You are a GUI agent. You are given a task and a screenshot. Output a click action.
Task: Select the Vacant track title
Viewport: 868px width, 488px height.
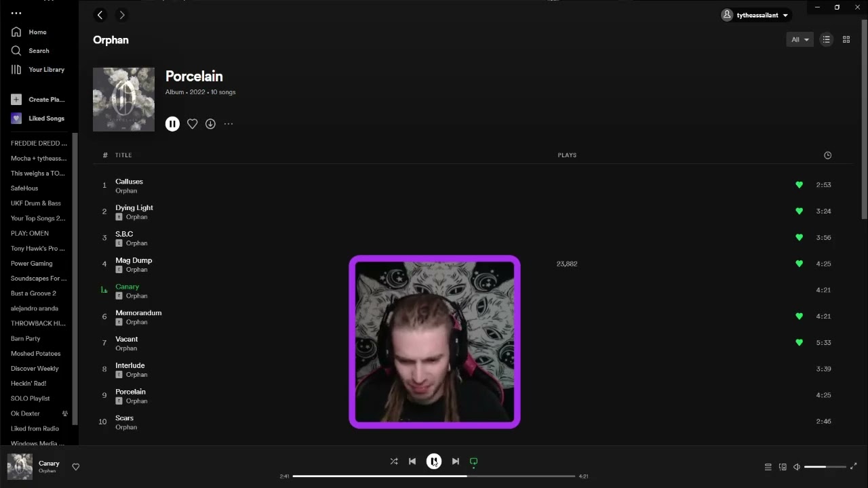pos(126,339)
